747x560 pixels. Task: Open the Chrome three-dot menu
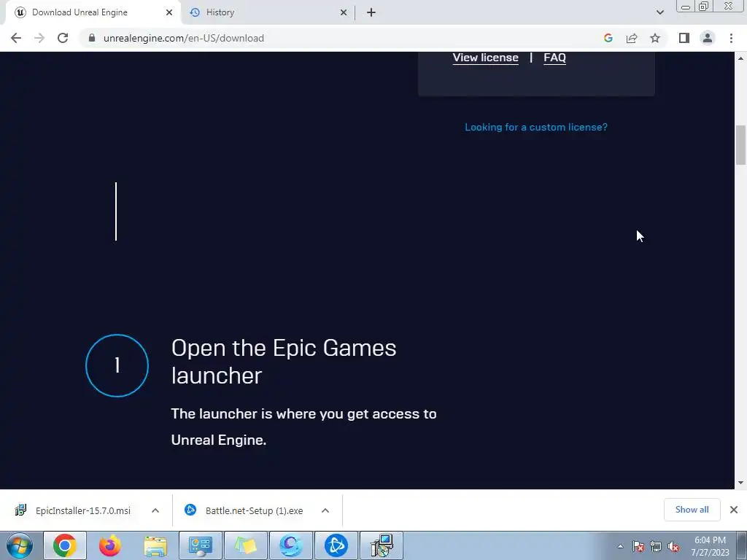coord(731,38)
